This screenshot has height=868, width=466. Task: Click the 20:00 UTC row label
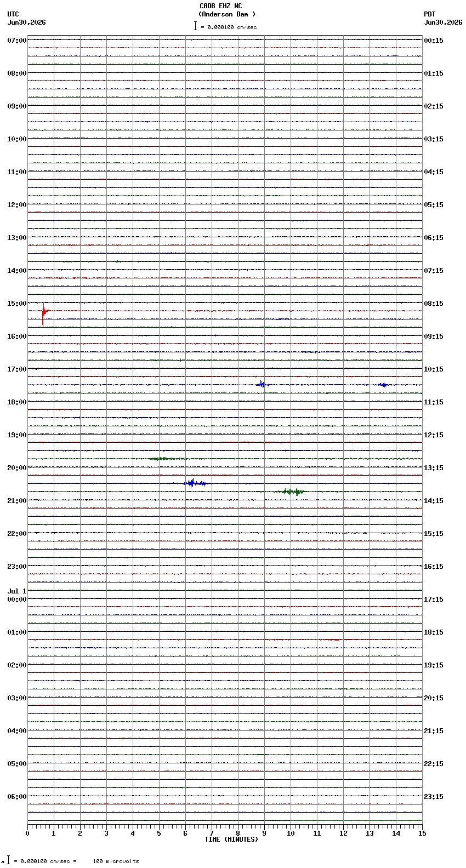coord(17,468)
